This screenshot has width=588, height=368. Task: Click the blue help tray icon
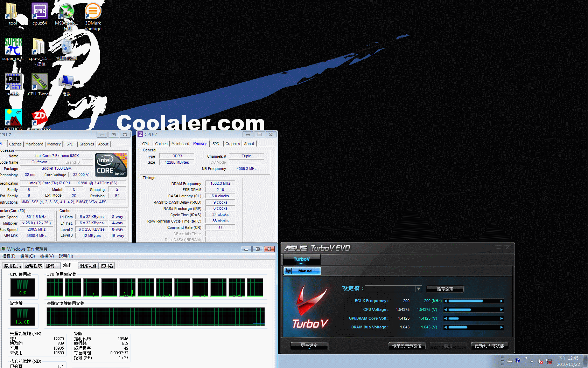coord(518,360)
